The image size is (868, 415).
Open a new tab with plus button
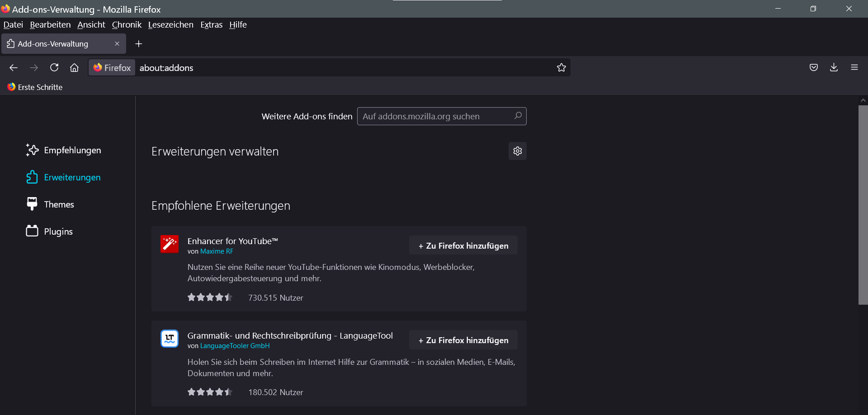pyautogui.click(x=139, y=44)
